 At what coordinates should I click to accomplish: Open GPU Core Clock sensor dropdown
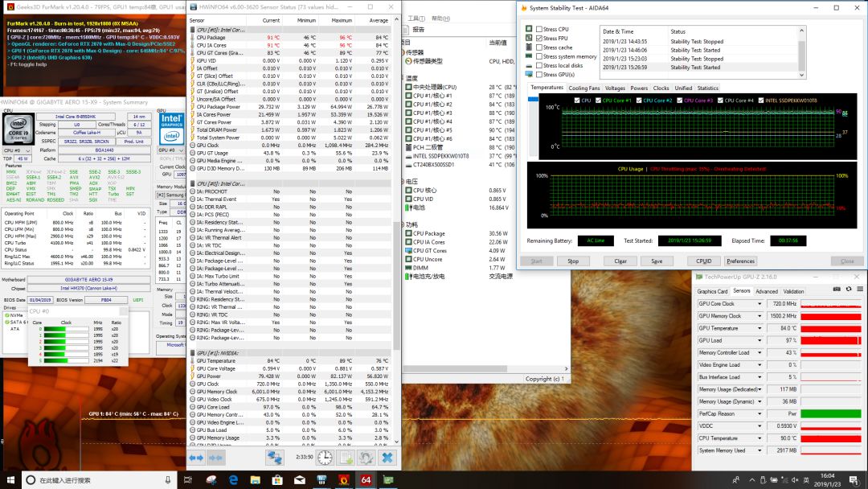760,304
